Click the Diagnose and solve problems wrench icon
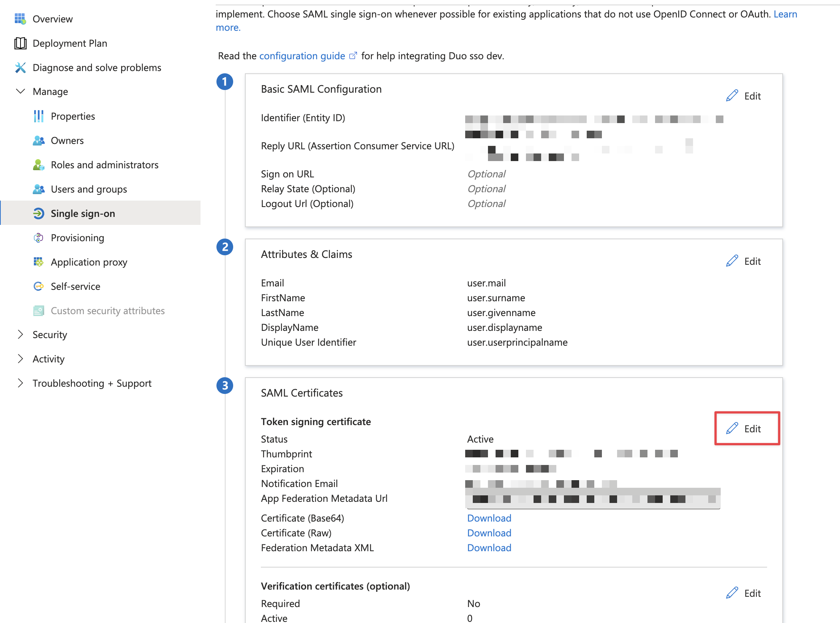 [x=20, y=68]
